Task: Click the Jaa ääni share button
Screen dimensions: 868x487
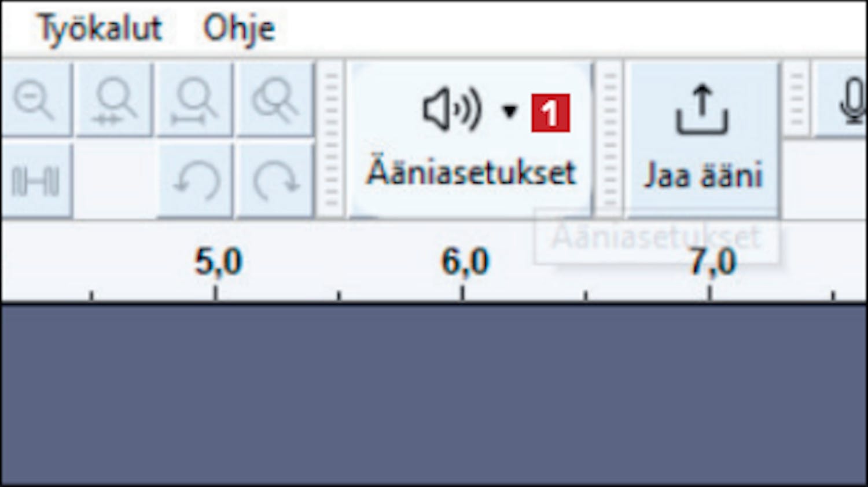Action: 702,139
